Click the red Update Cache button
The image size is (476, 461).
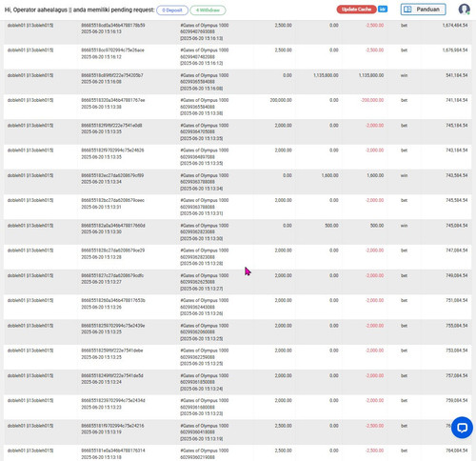coord(356,10)
